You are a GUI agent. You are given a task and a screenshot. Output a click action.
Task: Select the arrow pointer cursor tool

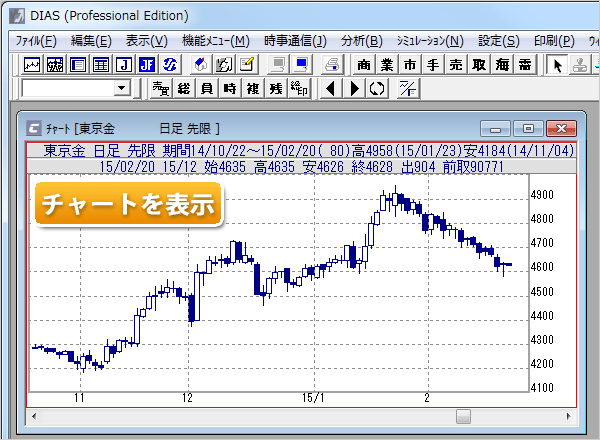[x=558, y=65]
